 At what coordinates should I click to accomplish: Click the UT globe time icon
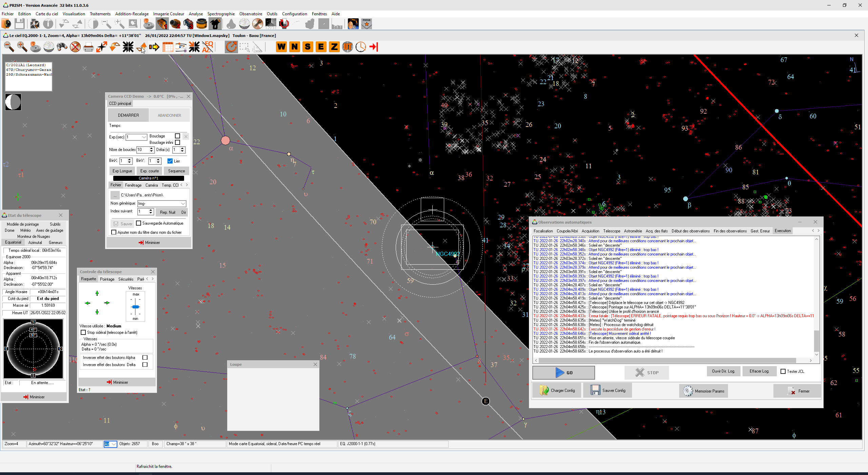[x=348, y=47]
